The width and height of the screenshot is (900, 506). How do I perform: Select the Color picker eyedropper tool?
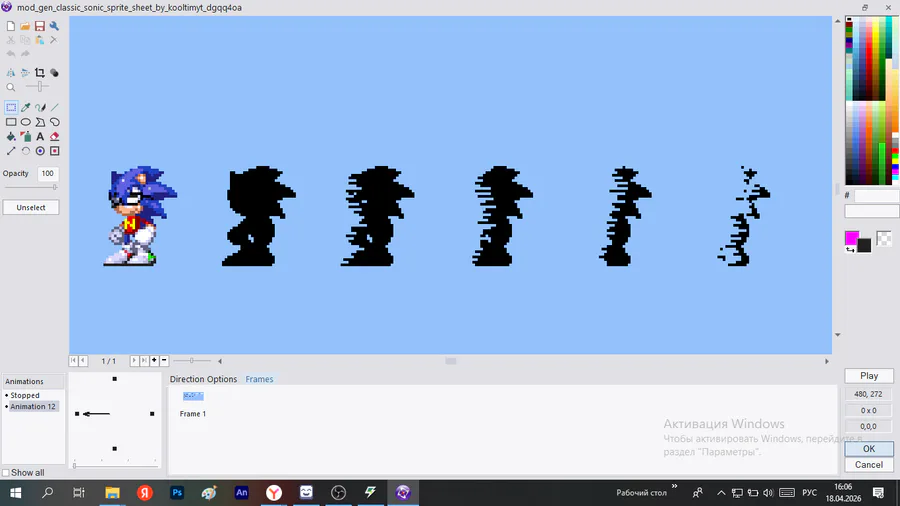pyautogui.click(x=26, y=107)
